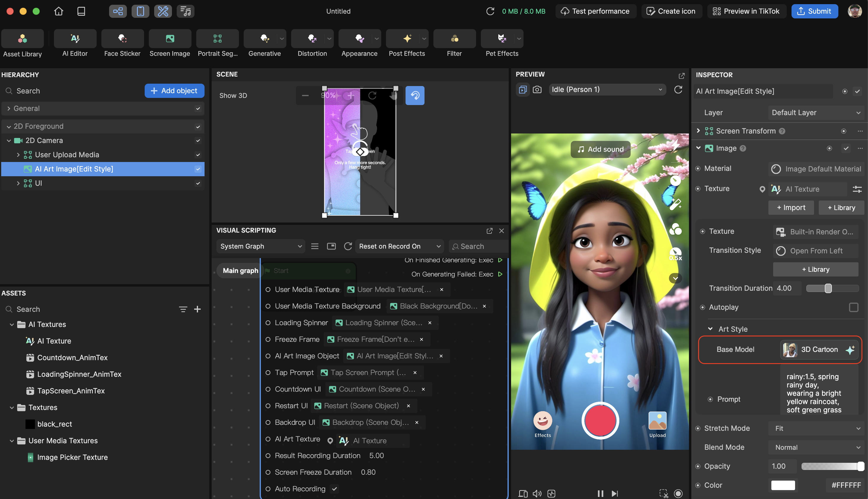This screenshot has height=499, width=868.
Task: Click the Pet Effects icon
Action: point(502,38)
